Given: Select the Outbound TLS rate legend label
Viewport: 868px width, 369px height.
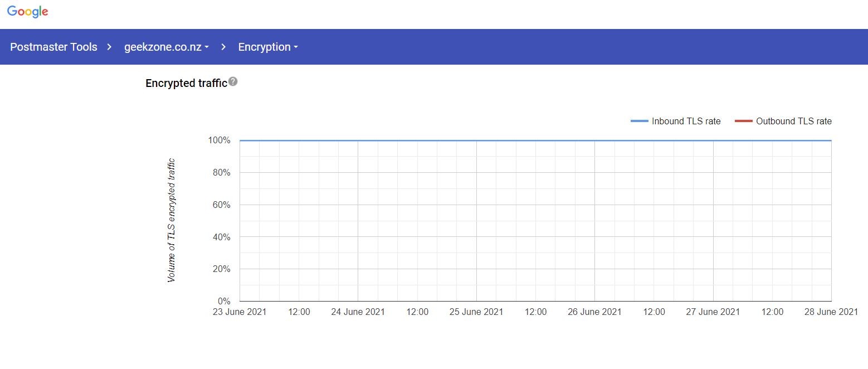Looking at the screenshot, I should 793,121.
